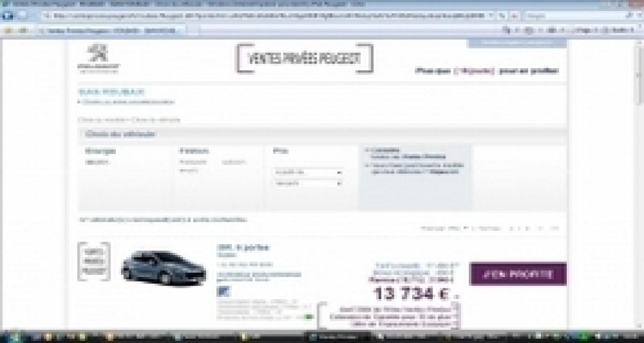Click the J'EN PROFITE button
Image resolution: width=644 pixels, height=343 pixels.
click(x=517, y=274)
